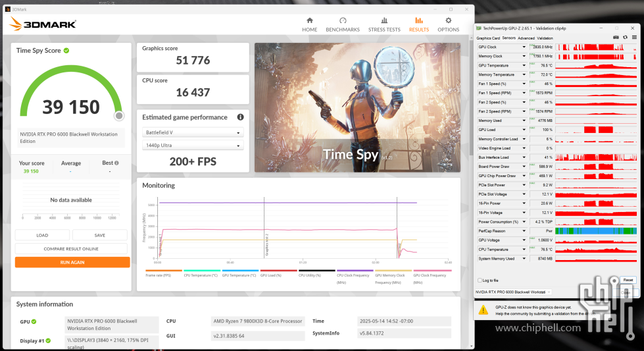This screenshot has width=644, height=351.
Task: Open the GPU Load sensor dropdown
Action: pos(524,130)
